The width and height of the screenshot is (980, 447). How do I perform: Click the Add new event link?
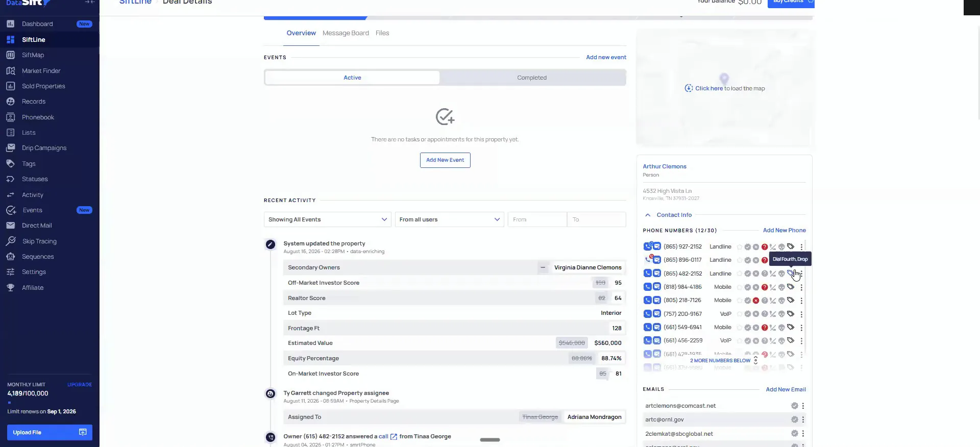606,57
